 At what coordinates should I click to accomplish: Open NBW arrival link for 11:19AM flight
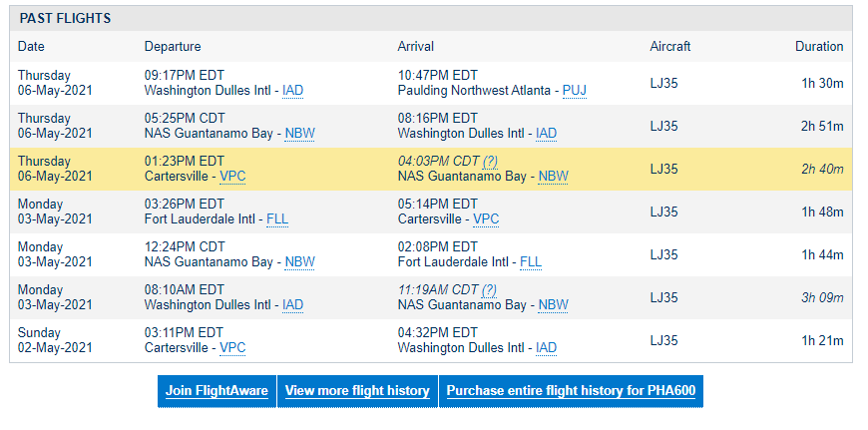pos(553,305)
